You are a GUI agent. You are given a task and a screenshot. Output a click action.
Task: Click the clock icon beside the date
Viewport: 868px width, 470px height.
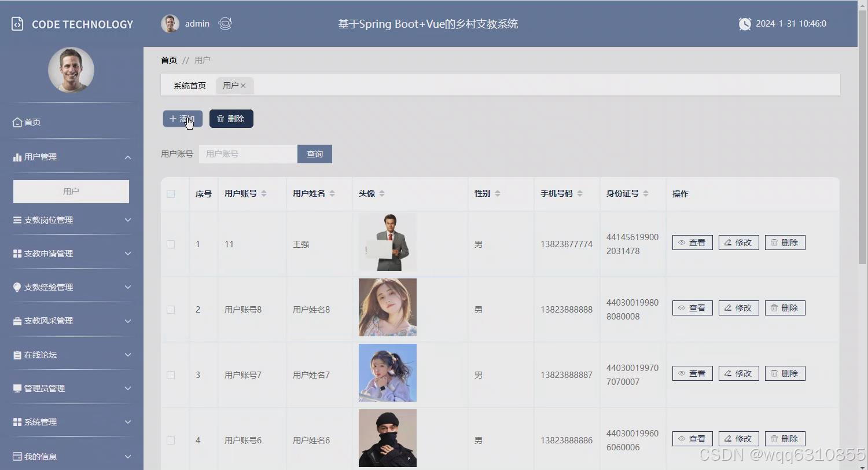tap(745, 24)
